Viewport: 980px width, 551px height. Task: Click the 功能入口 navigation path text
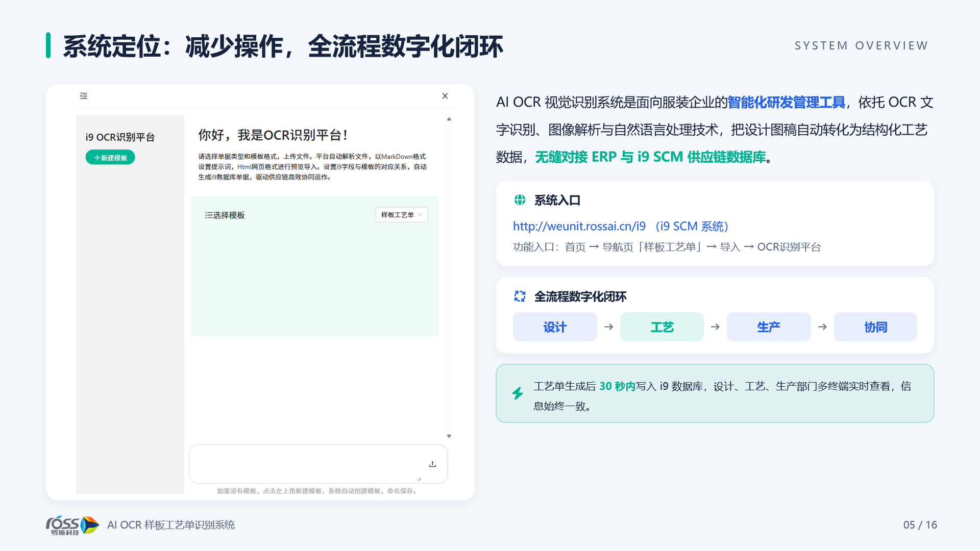coord(667,247)
